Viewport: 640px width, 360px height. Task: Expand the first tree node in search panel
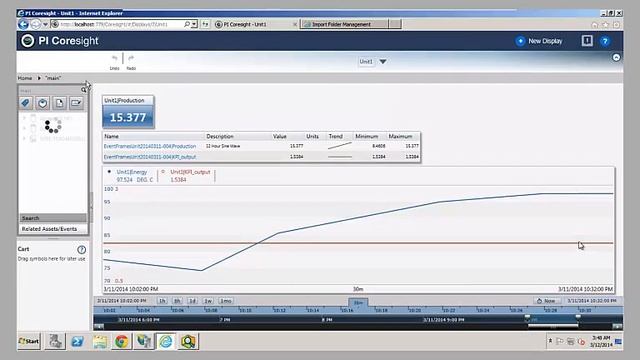coord(24,118)
